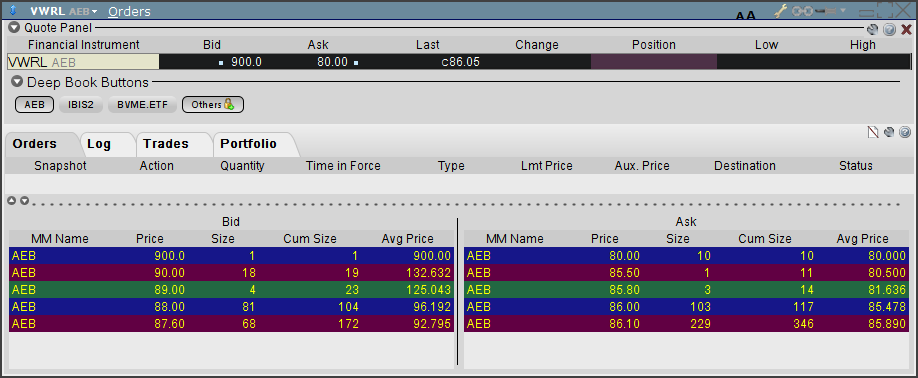
Task: Open the Quote Panel configure wrench icon
Action: click(872, 29)
